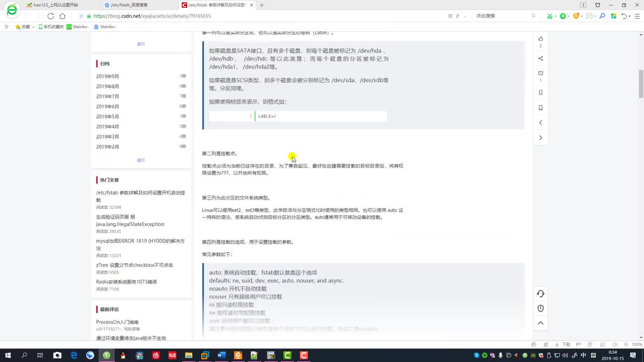Open first Steinberg bookmark
644x362 pixels.
[77, 27]
